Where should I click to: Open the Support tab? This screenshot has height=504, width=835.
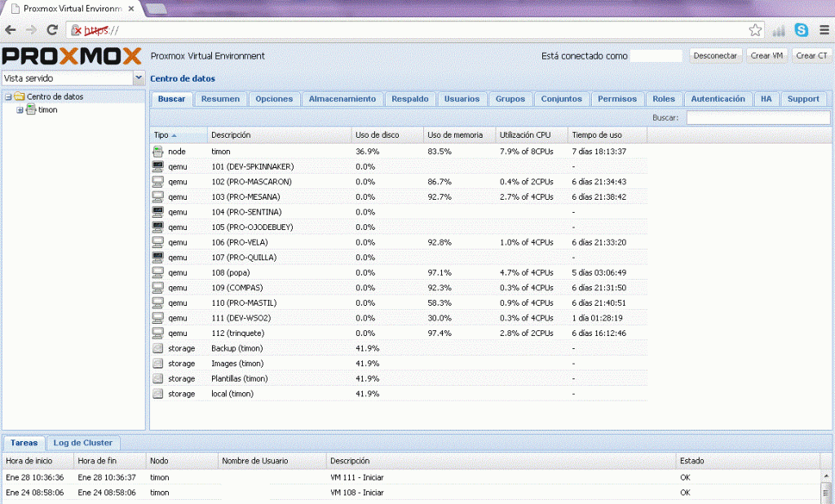[x=803, y=99]
